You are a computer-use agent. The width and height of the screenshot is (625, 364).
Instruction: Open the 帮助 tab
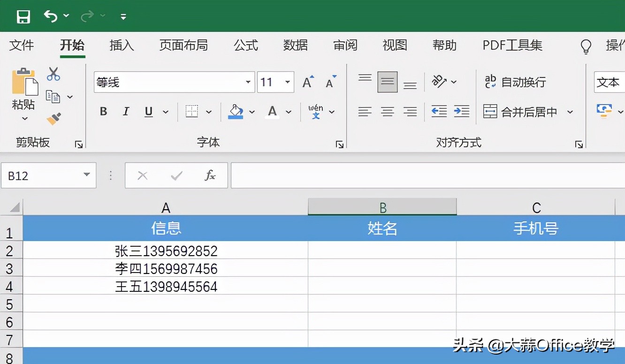pyautogui.click(x=444, y=45)
